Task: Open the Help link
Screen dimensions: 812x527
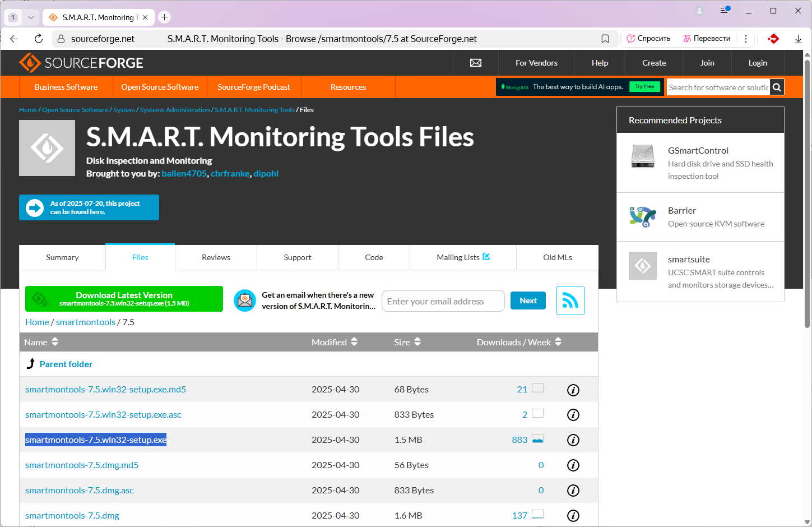Action: click(600, 63)
